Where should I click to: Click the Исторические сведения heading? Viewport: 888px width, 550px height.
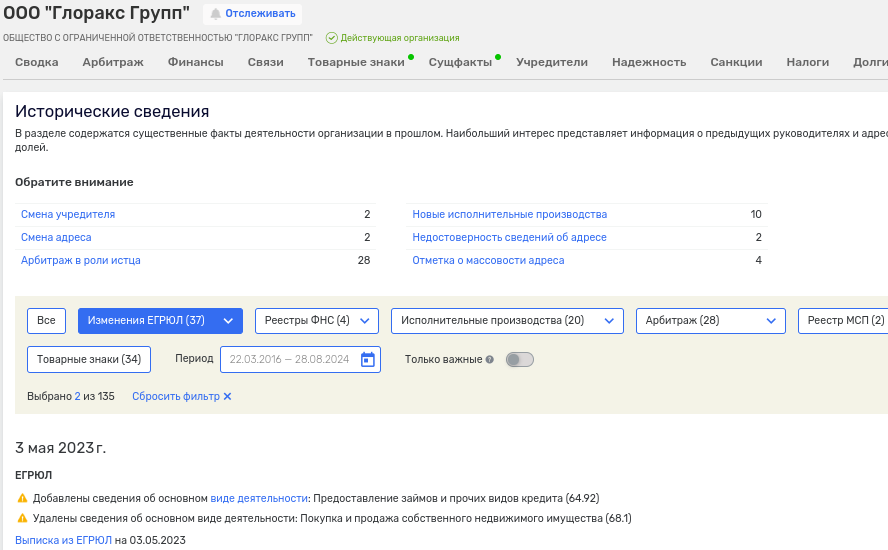(112, 112)
